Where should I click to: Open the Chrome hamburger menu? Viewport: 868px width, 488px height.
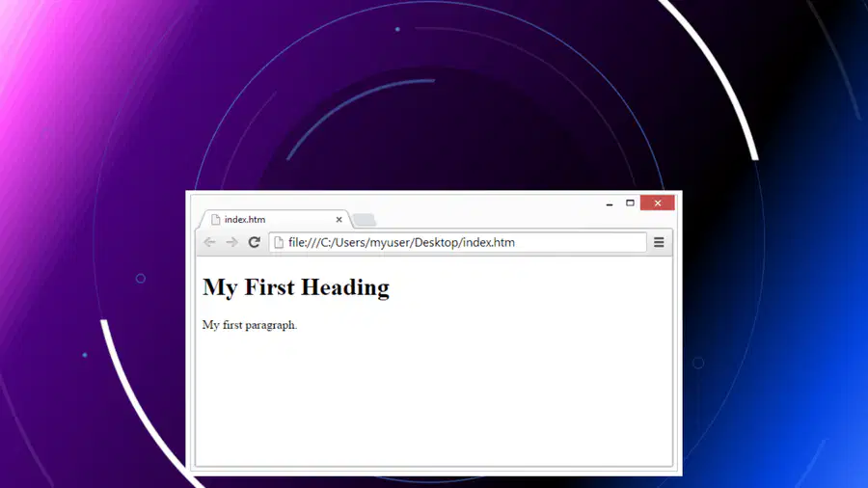point(659,242)
